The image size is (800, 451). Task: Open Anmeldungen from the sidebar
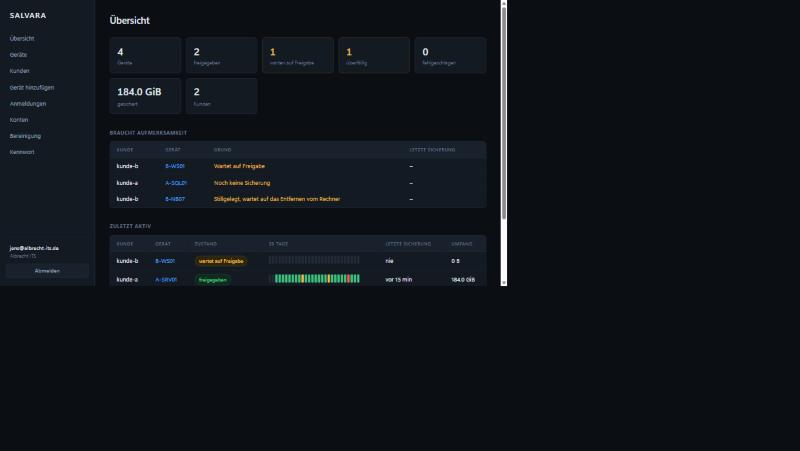(28, 104)
